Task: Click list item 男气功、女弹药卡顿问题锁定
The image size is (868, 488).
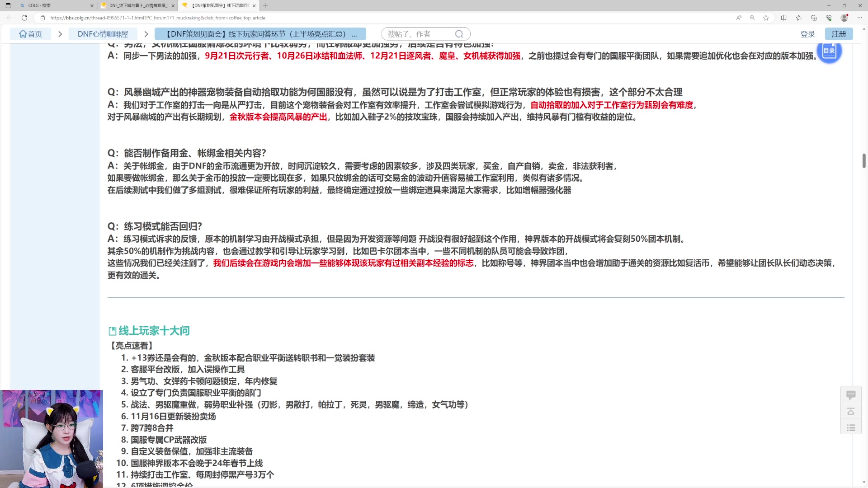Action: (x=204, y=381)
